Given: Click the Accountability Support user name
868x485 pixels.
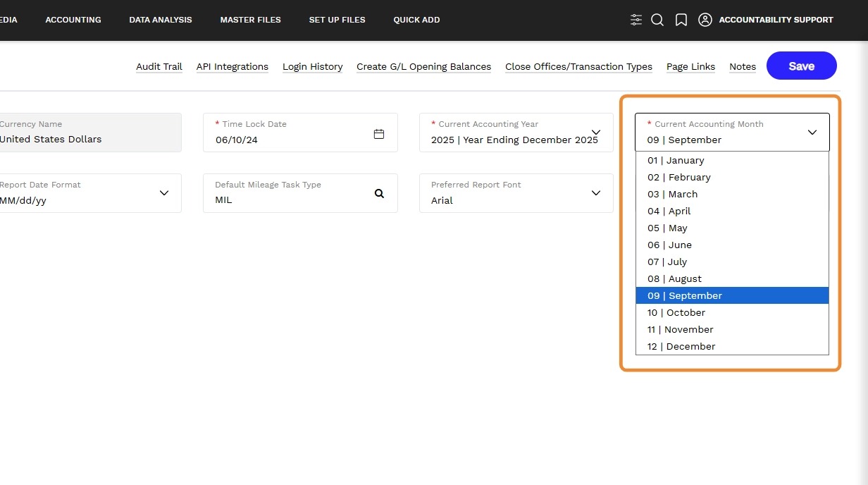Looking at the screenshot, I should click(776, 20).
